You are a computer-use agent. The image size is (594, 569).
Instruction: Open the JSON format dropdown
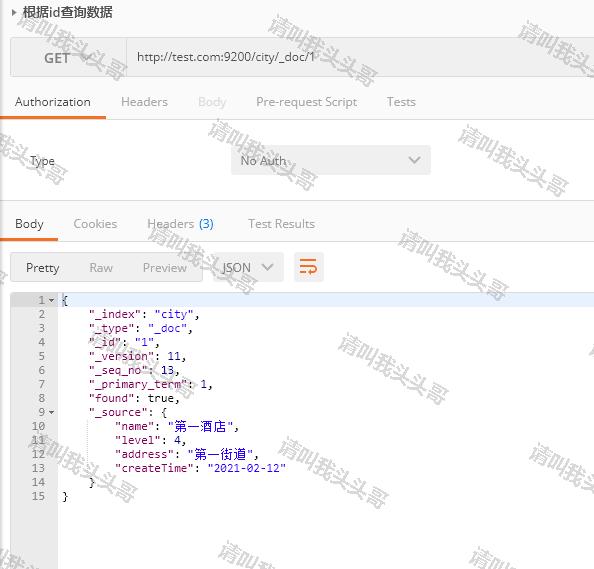coord(248,267)
